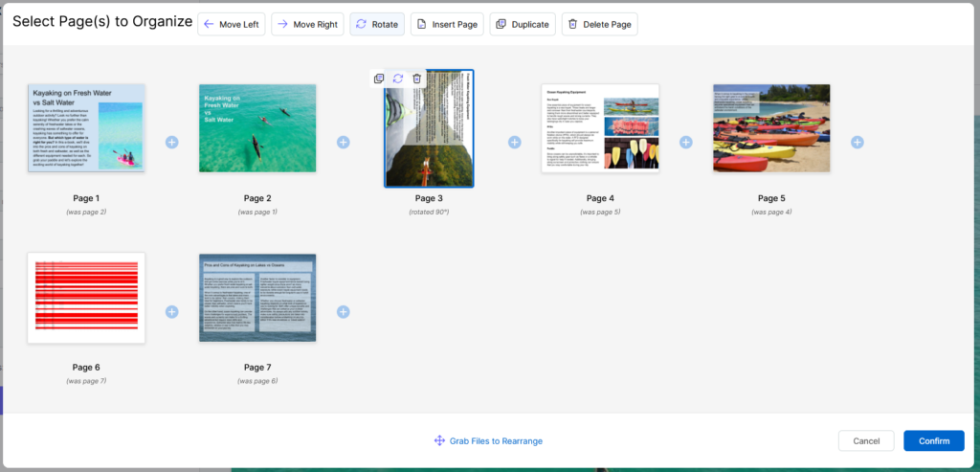Click the Cancel button
980x472 pixels.
tap(866, 440)
